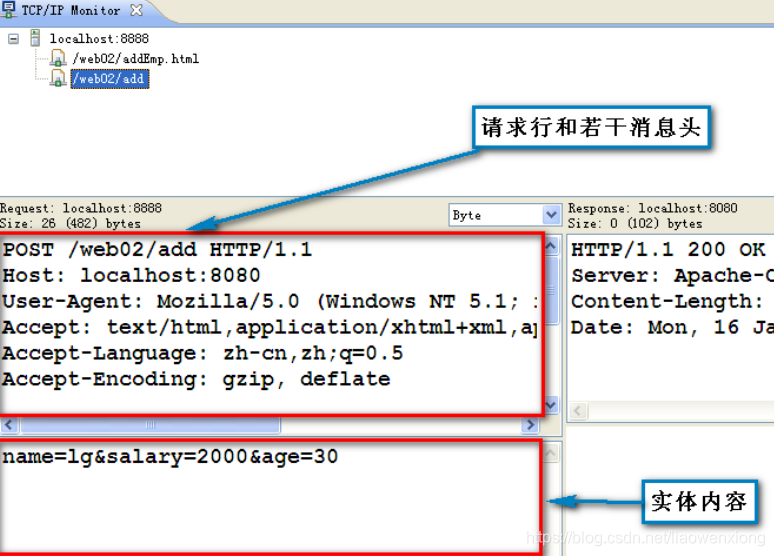
Task: Click the 'HTTP/1.1 200 OK' response line
Action: (668, 249)
